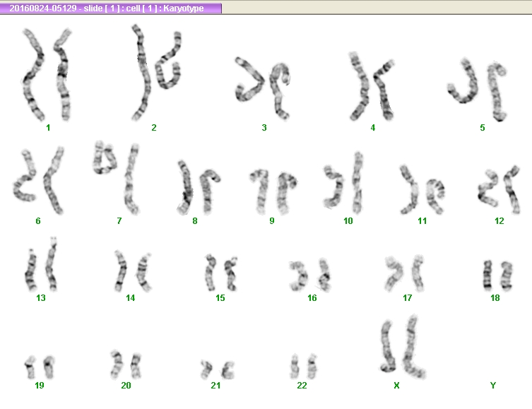Click the green label '3'
The height and width of the screenshot is (409, 532).
(x=264, y=128)
